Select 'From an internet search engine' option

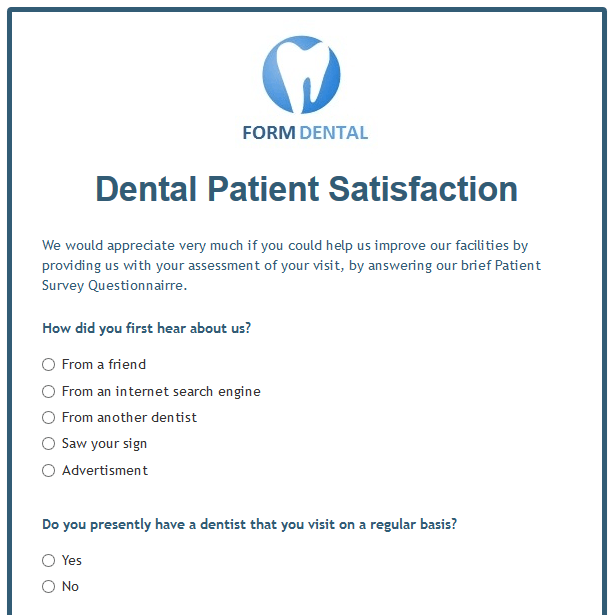coord(48,392)
